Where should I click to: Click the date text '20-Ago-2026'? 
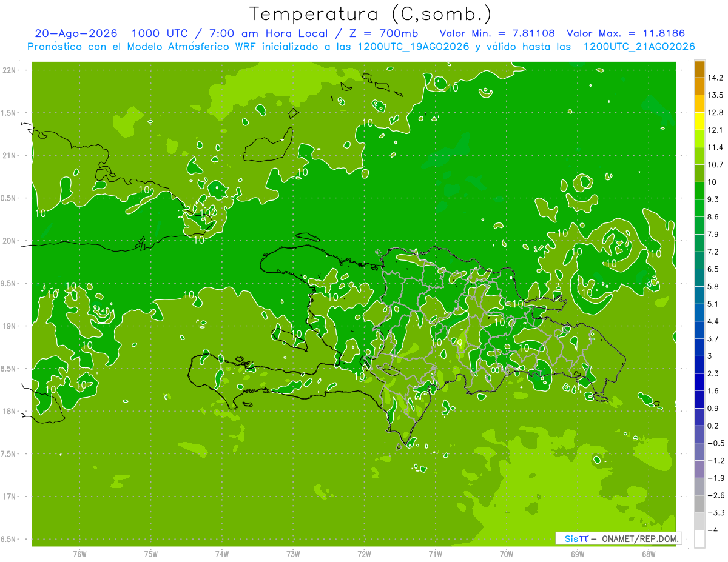tap(76, 33)
